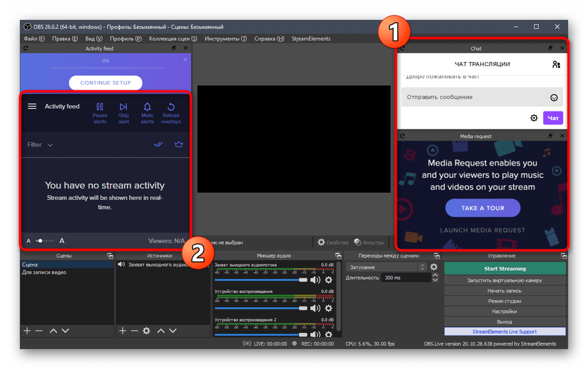588x369 pixels.
Task: Open the emoji picker in the chat box
Action: [x=554, y=97]
